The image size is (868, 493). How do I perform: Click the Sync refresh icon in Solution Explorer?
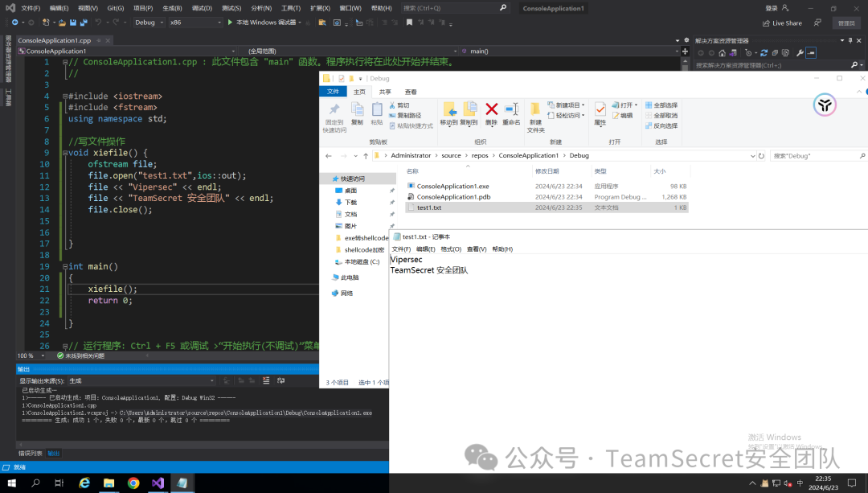764,53
